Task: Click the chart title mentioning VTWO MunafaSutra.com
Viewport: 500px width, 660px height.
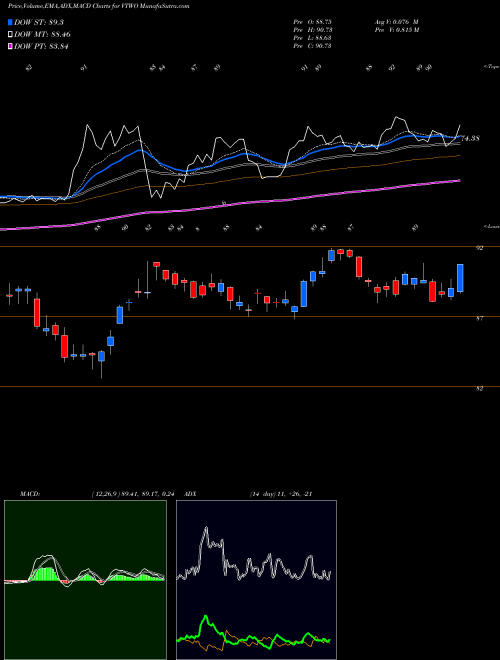Action: click(98, 6)
